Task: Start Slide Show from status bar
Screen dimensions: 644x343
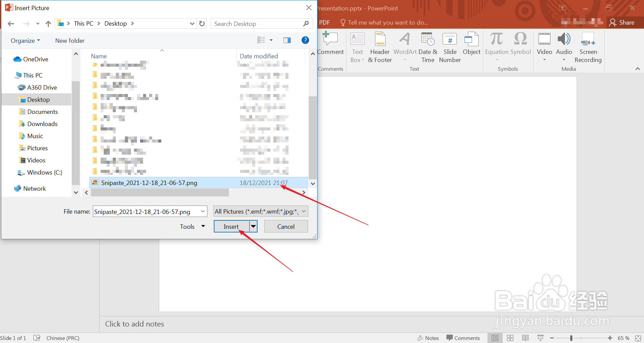Action: 540,338
